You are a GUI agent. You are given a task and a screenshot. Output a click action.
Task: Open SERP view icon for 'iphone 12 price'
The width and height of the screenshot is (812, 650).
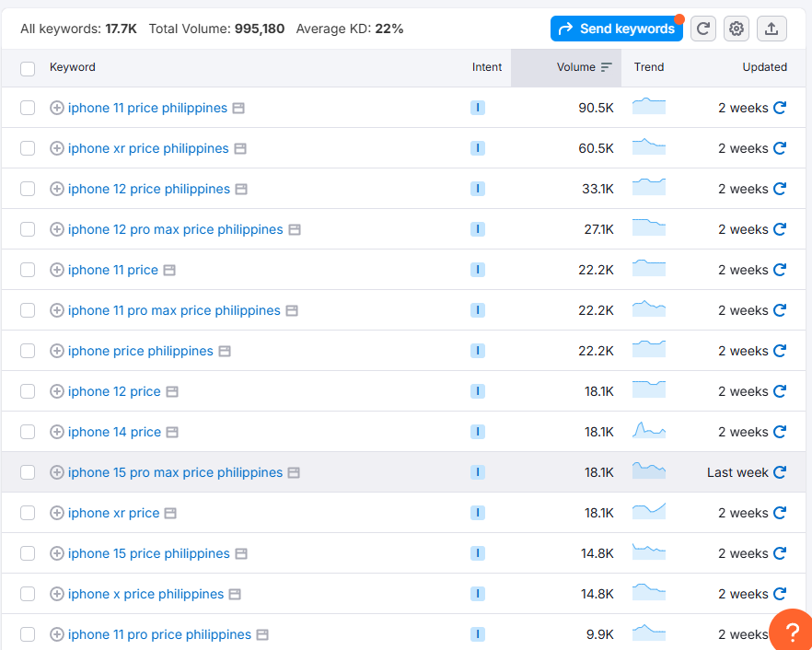tap(172, 391)
